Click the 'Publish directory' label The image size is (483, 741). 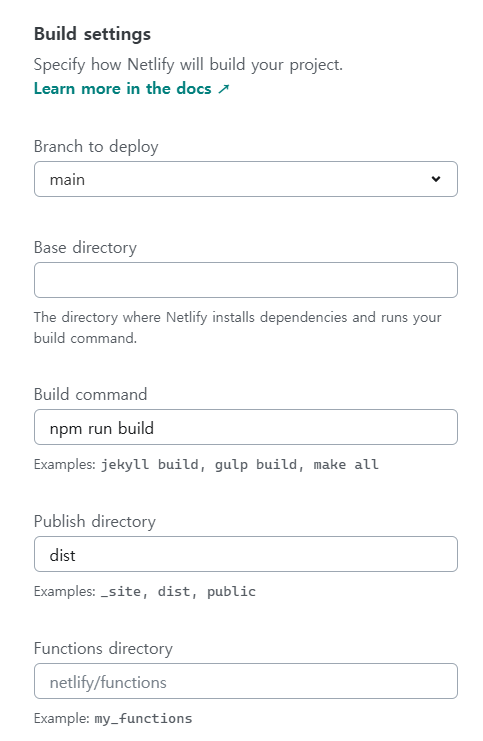click(x=95, y=522)
